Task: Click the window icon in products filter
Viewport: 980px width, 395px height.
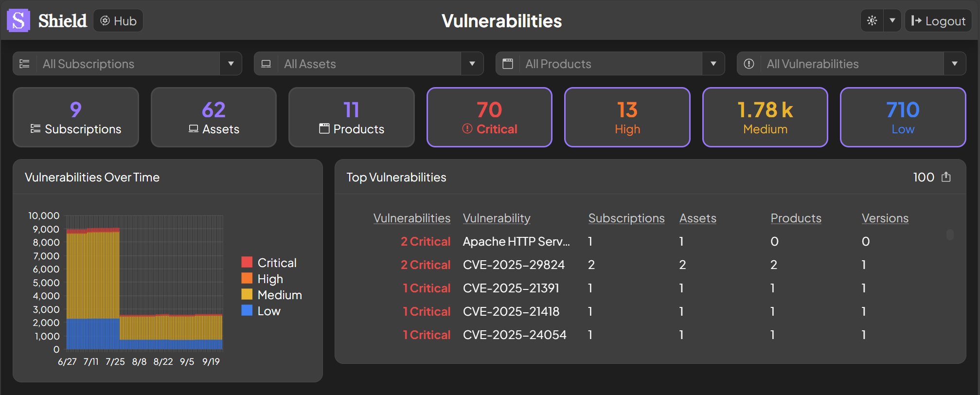Action: tap(508, 64)
